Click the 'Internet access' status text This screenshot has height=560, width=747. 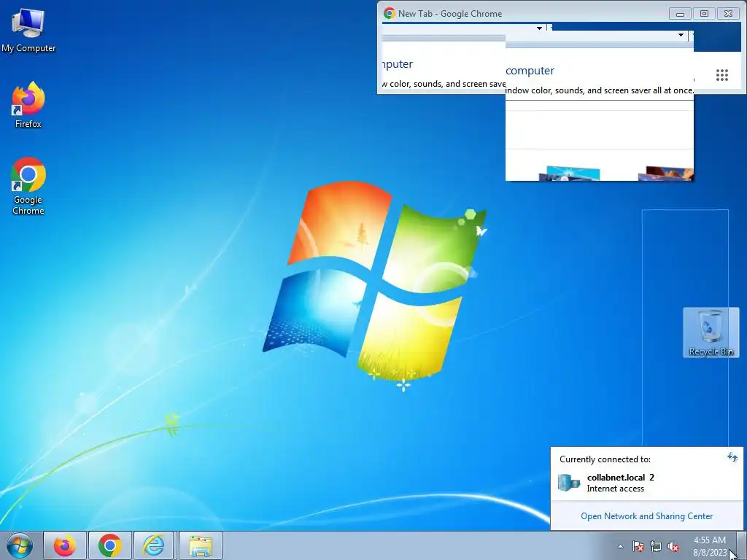click(615, 489)
